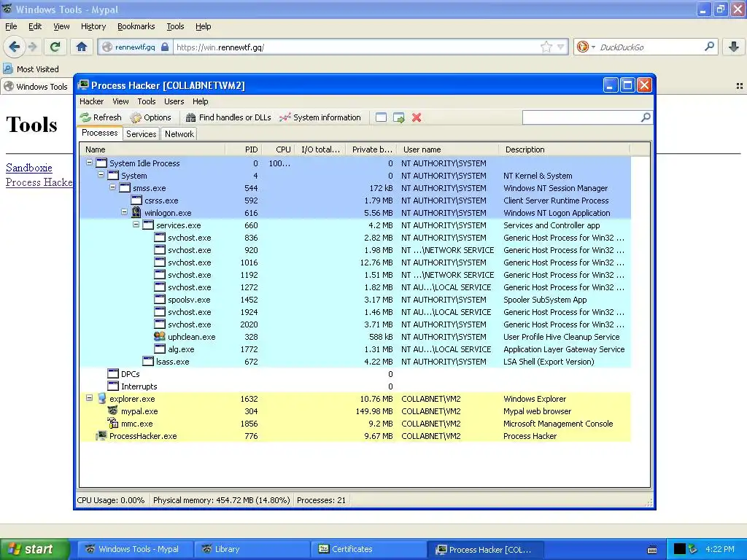Click the keyboard icon on the taskbar

pos(652,550)
